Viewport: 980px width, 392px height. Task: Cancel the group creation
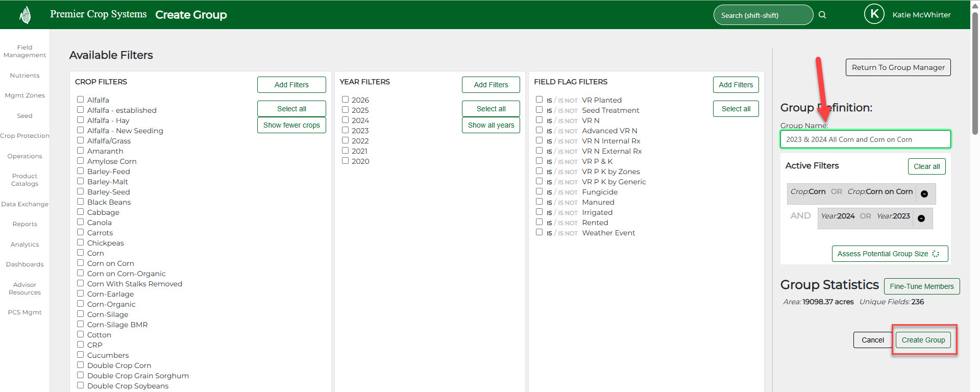[x=872, y=340]
